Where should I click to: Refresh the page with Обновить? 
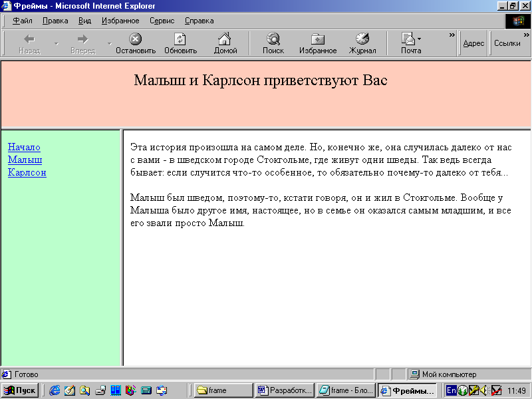coord(180,43)
